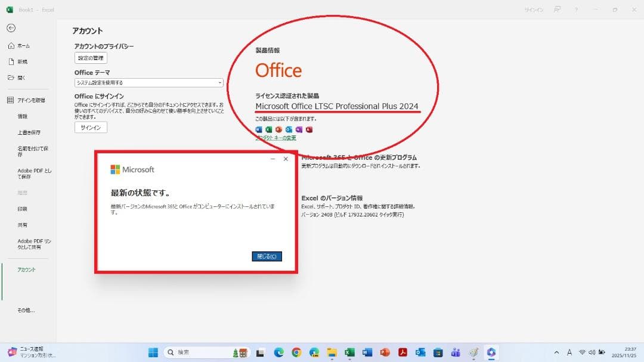The width and height of the screenshot is (644, 362).
Task: Click 閉じる(C) in the update dialog
Action: tap(267, 256)
